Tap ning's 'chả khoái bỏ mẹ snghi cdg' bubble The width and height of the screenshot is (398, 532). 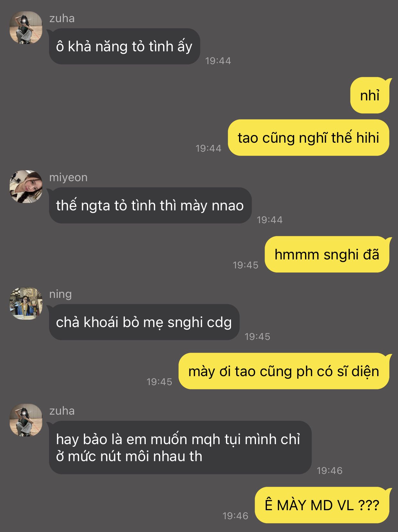[144, 322]
